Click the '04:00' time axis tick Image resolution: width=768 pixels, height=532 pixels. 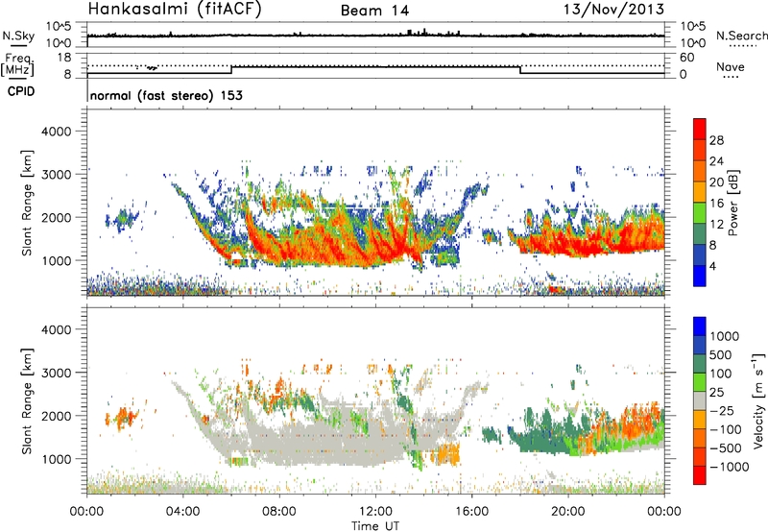point(182,512)
